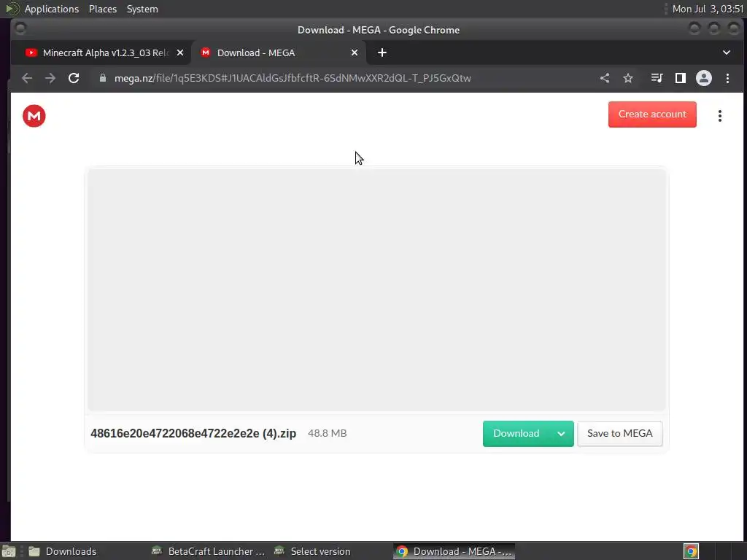Image resolution: width=747 pixels, height=560 pixels.
Task: Open the media controls icon in Chrome
Action: [657, 78]
